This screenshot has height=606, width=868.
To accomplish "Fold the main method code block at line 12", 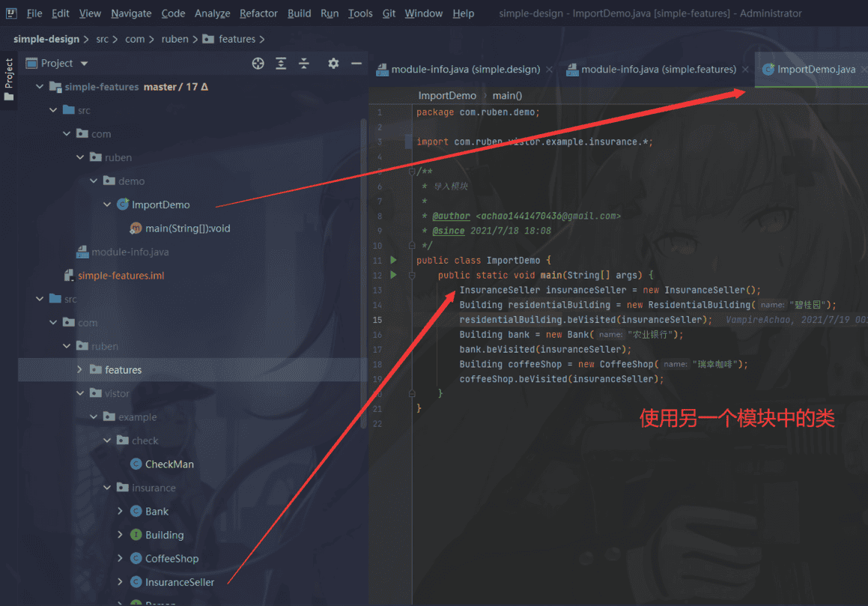I will point(412,276).
